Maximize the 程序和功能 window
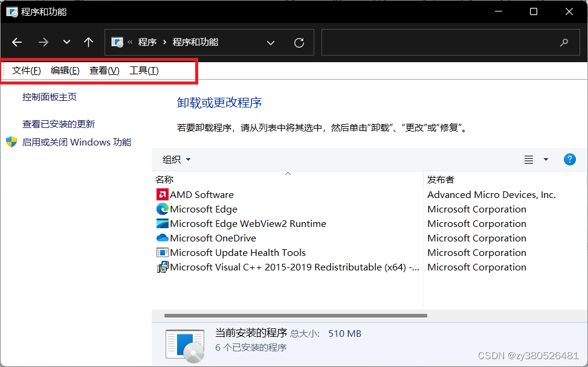 pyautogui.click(x=534, y=11)
